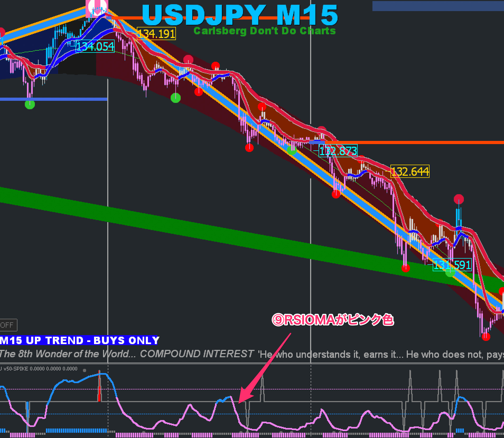Click the COMPOUND INTEREST quote text
Viewport: 504px width, 438px height.
tap(197, 354)
